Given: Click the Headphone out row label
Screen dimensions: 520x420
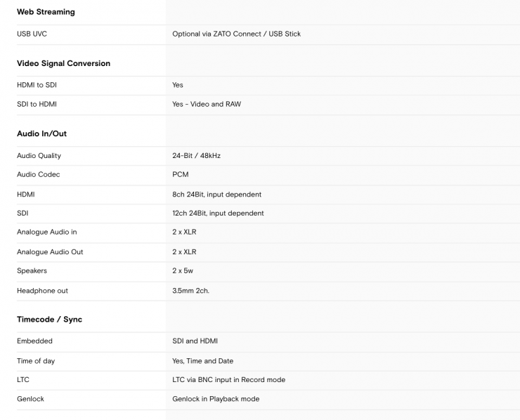Looking at the screenshot, I should pyautogui.click(x=42, y=291).
